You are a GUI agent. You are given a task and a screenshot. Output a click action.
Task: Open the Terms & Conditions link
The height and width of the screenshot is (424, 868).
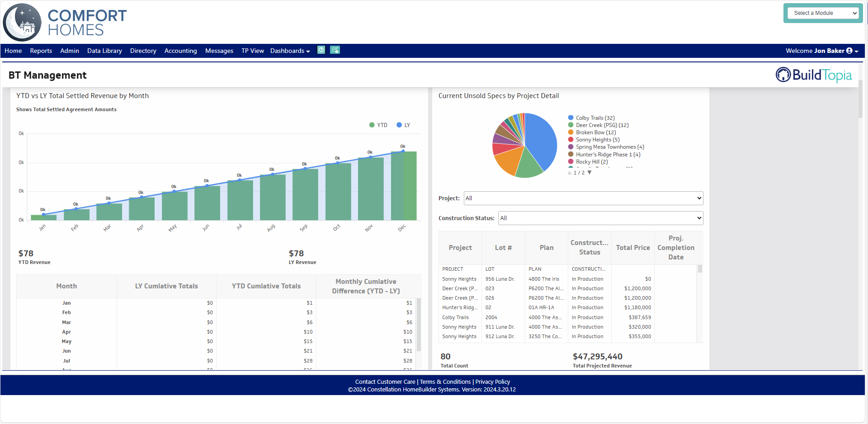pos(445,382)
